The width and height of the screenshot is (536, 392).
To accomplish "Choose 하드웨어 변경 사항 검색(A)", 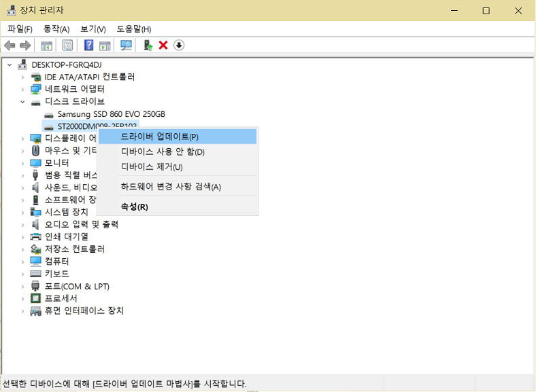I will coord(178,186).
